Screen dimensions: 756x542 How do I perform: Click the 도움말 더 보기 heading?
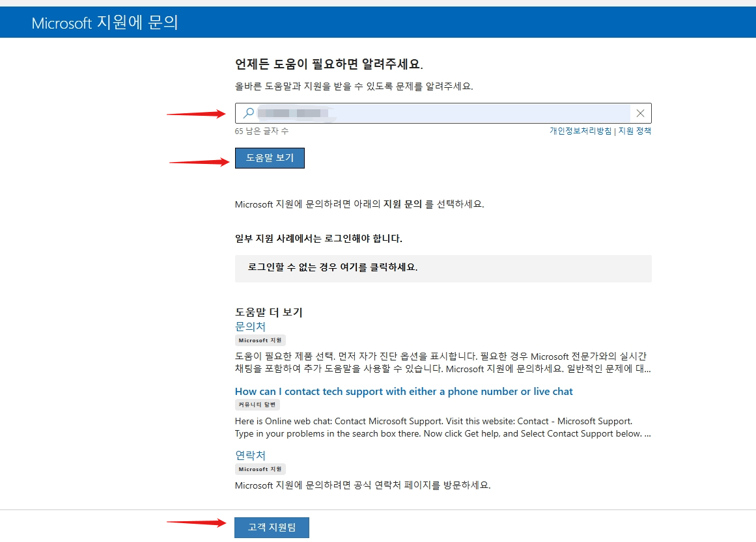(268, 312)
